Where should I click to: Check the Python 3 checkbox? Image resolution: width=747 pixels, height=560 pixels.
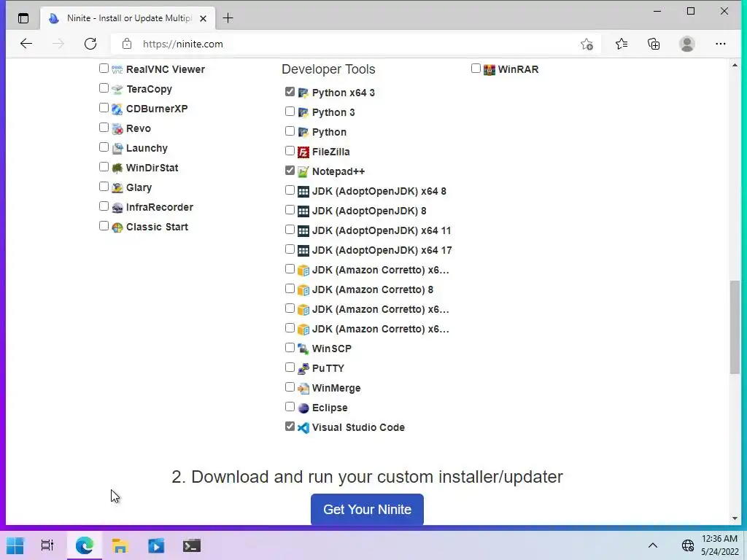tap(290, 112)
